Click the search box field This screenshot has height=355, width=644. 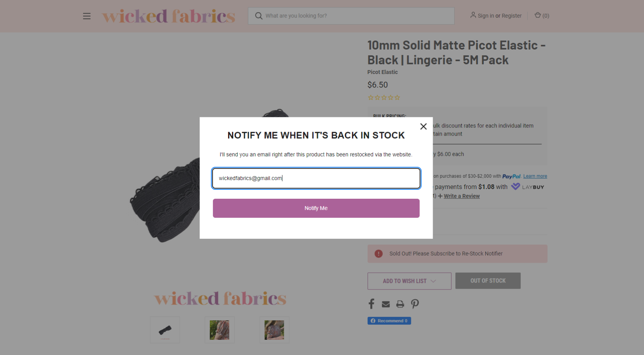[x=351, y=16]
